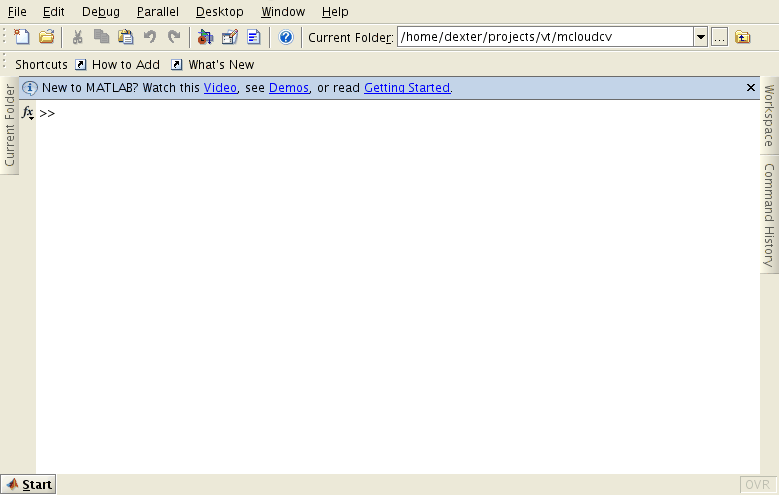Click the info icon in the banner
The height and width of the screenshot is (495, 779).
tap(30, 88)
